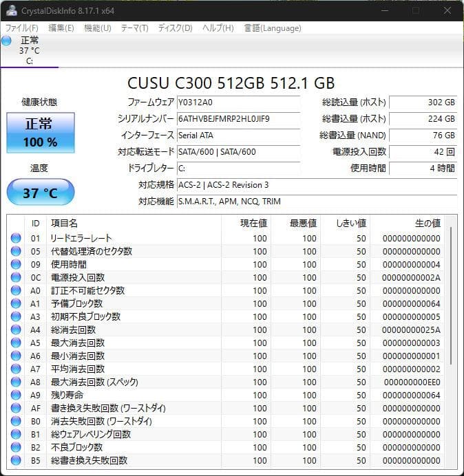Screen dimensions: 464x476
Task: Click the features field S.M.A.R.T., APM, NCQ, TRIM
Action: click(x=317, y=202)
